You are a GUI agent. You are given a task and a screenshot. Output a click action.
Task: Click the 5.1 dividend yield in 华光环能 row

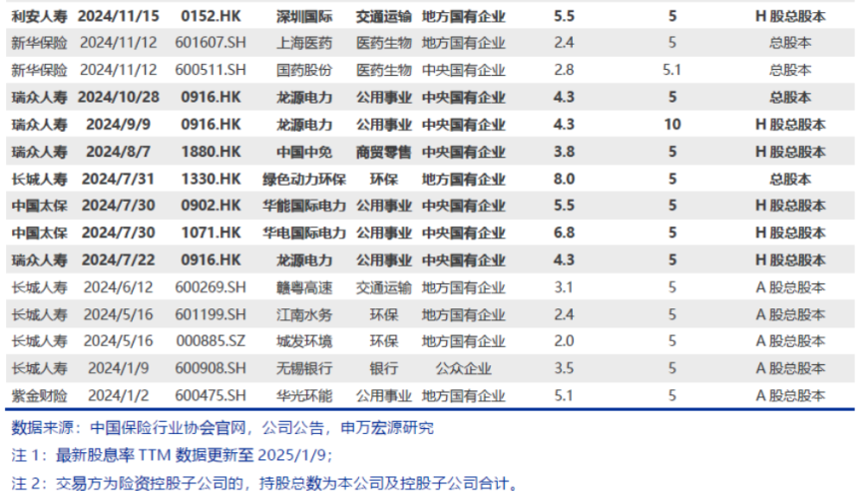coord(564,396)
